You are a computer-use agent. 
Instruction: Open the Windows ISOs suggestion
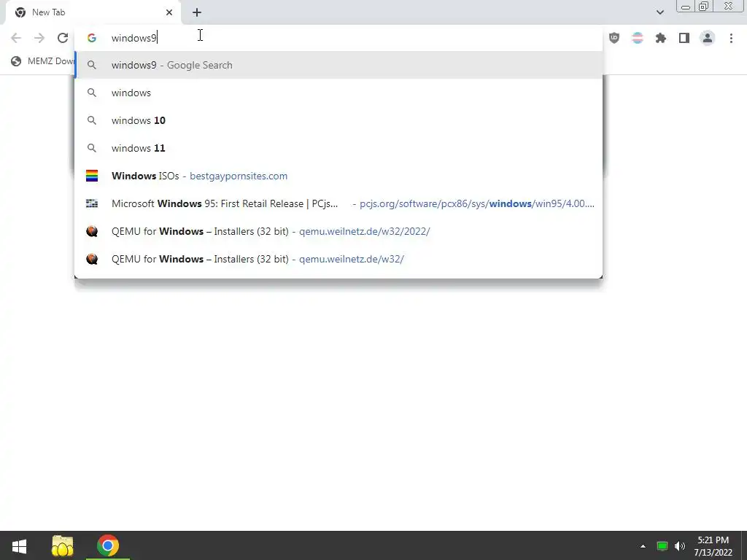click(338, 176)
